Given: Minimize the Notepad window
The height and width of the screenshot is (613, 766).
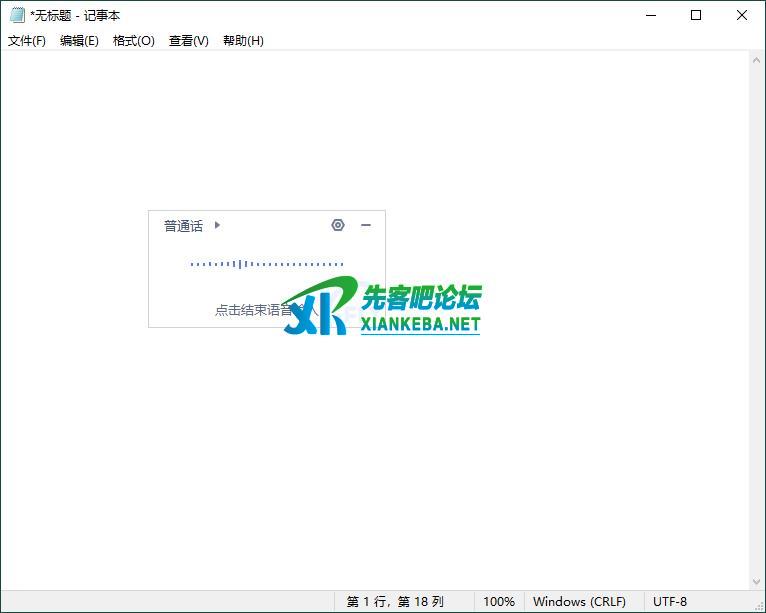Looking at the screenshot, I should coord(650,15).
